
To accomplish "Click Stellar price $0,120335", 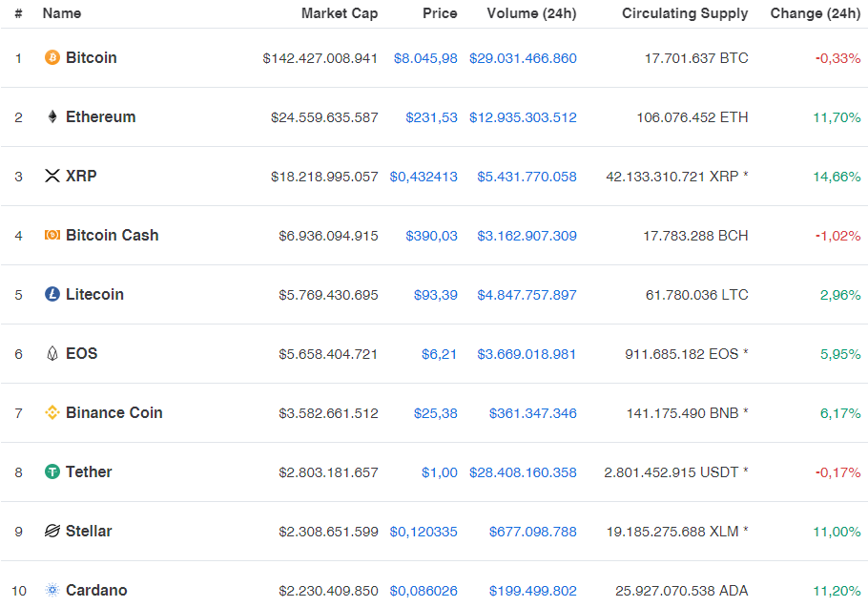I will [424, 533].
